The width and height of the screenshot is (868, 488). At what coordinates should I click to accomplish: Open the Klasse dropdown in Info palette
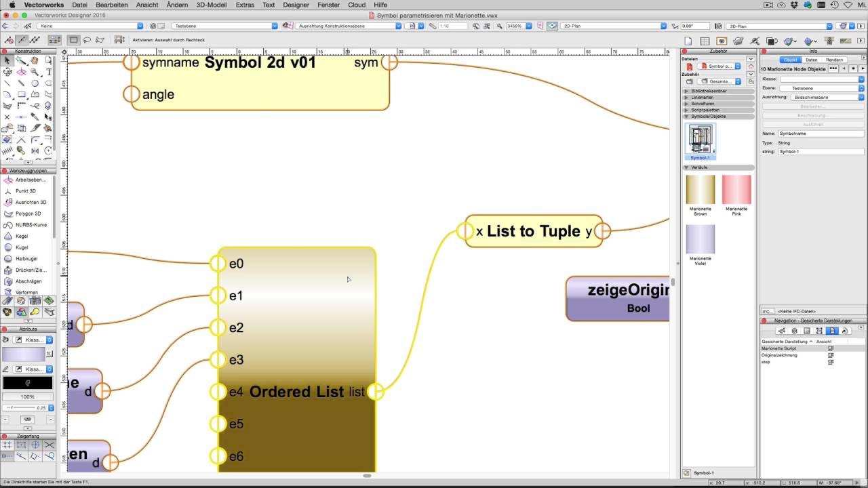click(822, 79)
